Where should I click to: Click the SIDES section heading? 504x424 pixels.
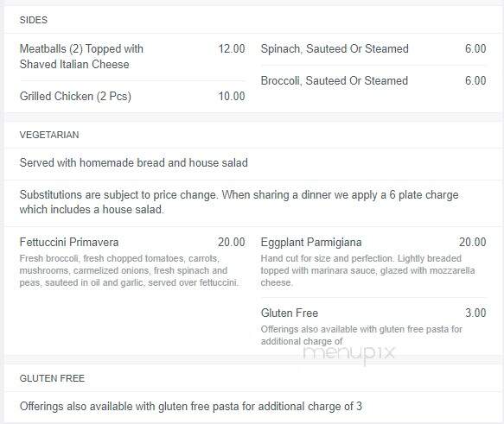[x=34, y=20]
